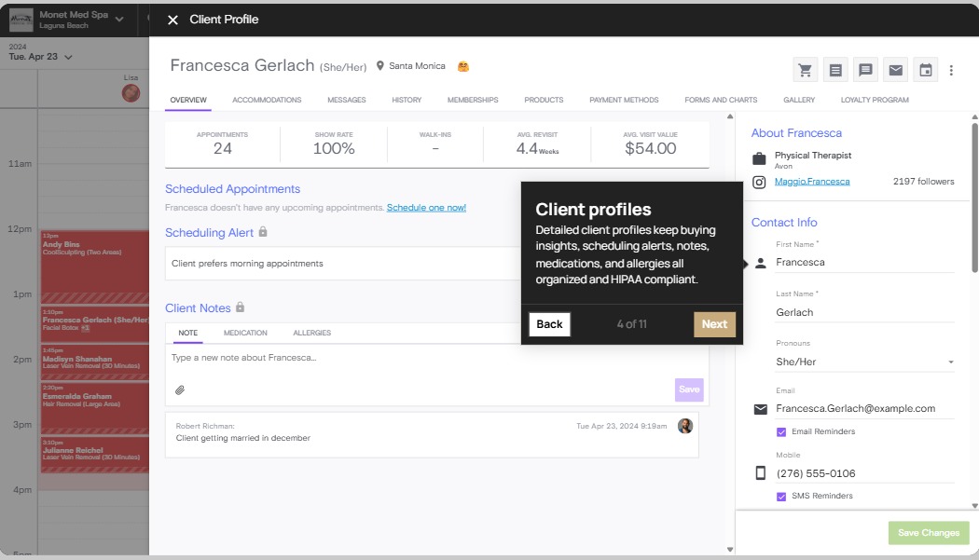979x560 pixels.
Task: Click the Schedule one now! link
Action: coord(426,208)
